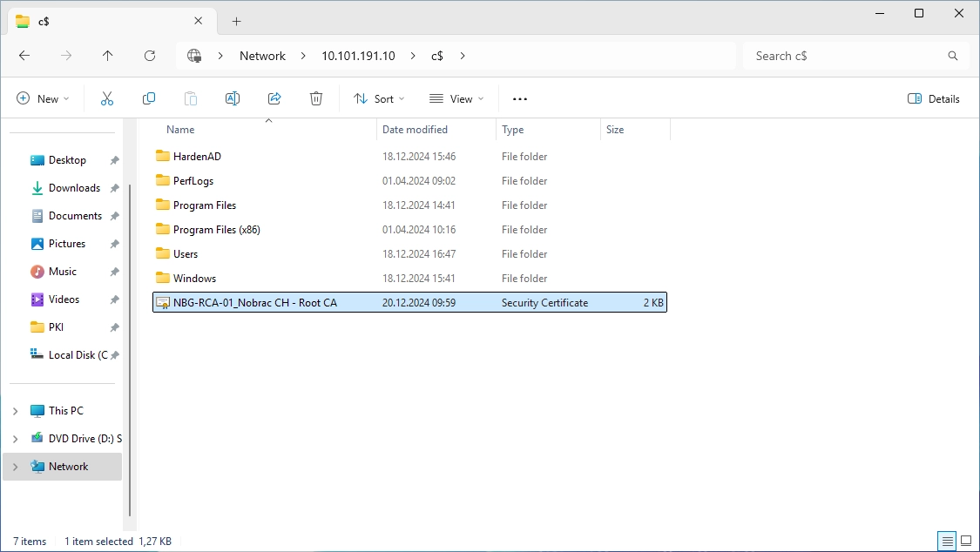980x552 pixels.
Task: Click the Share icon in toolbar
Action: click(274, 98)
